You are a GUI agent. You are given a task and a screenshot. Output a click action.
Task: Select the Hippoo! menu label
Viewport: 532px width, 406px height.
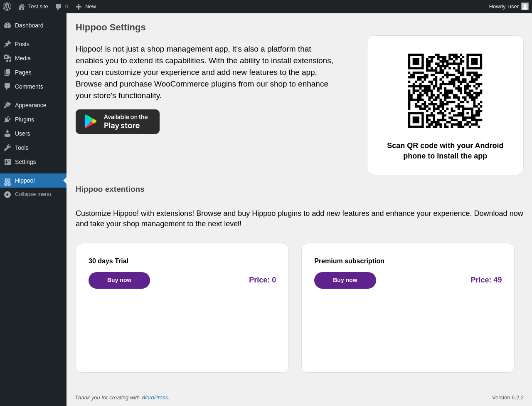point(25,181)
